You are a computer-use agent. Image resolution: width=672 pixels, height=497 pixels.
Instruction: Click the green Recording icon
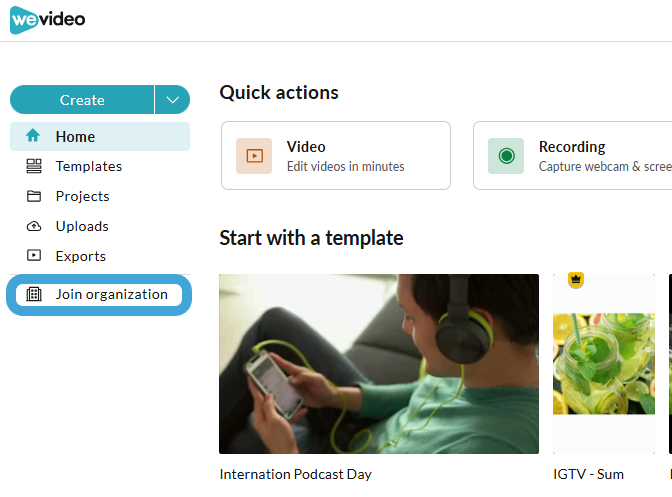tap(506, 156)
